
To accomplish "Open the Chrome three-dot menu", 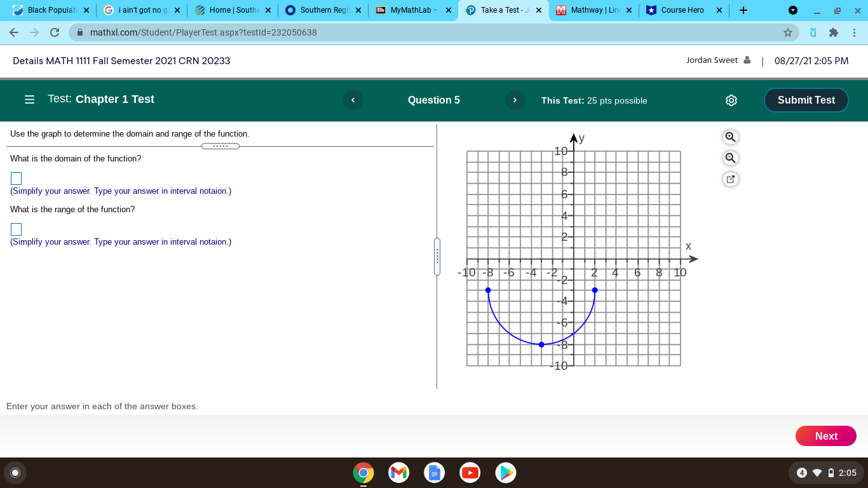I will (x=855, y=32).
